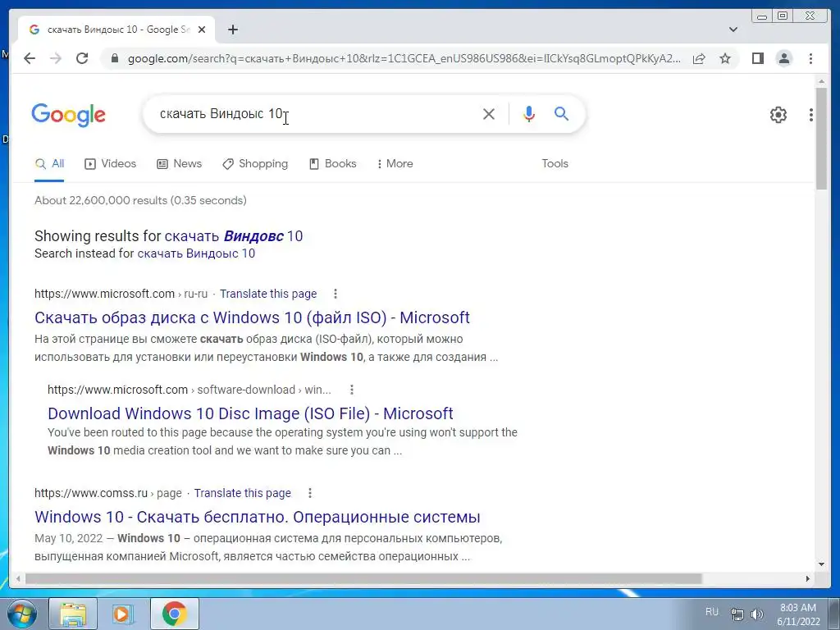Image resolution: width=840 pixels, height=630 pixels.
Task: Click the Chrome taskbar icon
Action: click(x=174, y=614)
